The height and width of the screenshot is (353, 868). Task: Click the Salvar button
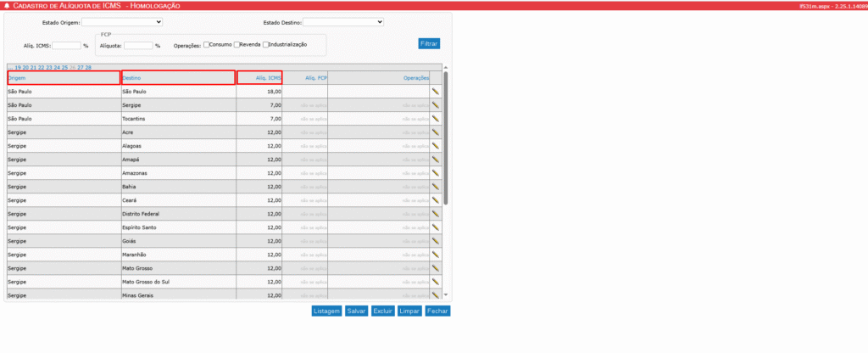click(356, 311)
